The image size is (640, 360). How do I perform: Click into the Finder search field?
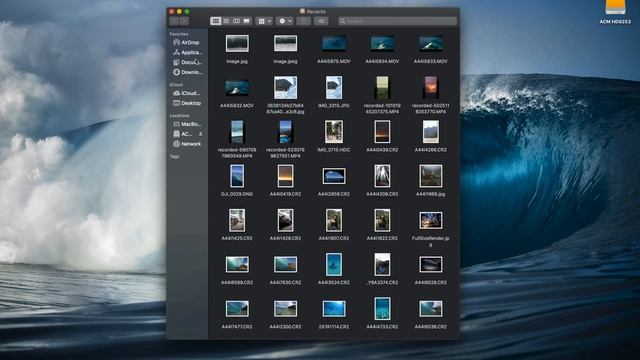(x=397, y=21)
